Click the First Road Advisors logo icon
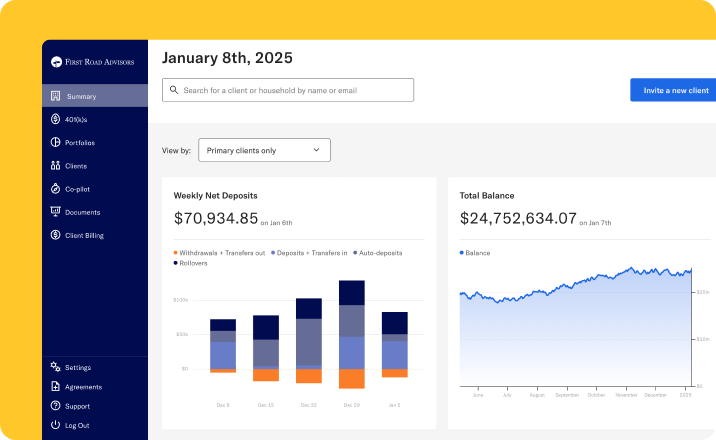 56,62
